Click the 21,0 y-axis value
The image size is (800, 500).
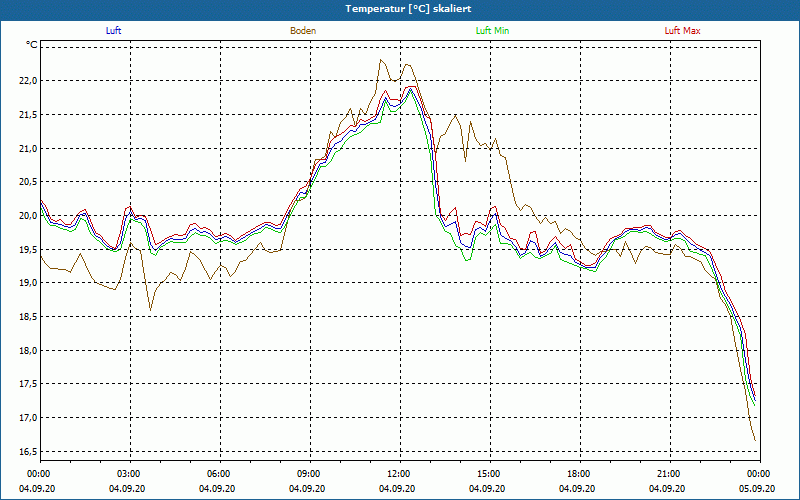click(29, 148)
